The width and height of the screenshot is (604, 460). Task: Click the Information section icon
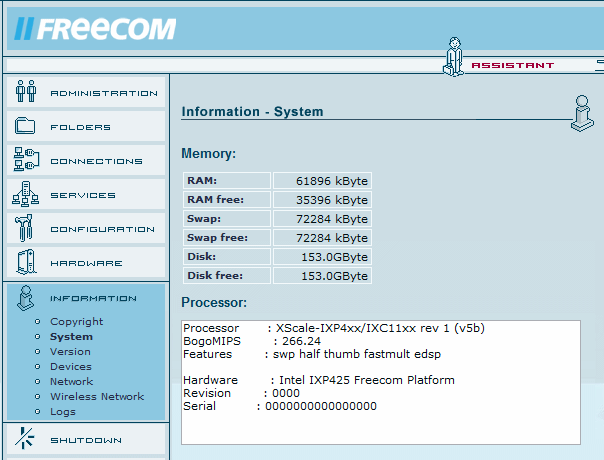pyautogui.click(x=26, y=298)
